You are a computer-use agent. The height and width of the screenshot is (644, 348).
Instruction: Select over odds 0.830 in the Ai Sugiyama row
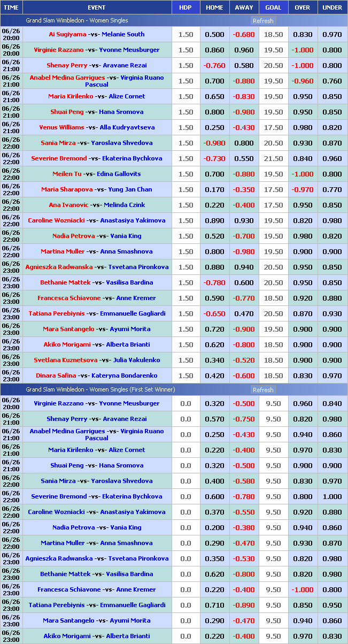coord(303,34)
